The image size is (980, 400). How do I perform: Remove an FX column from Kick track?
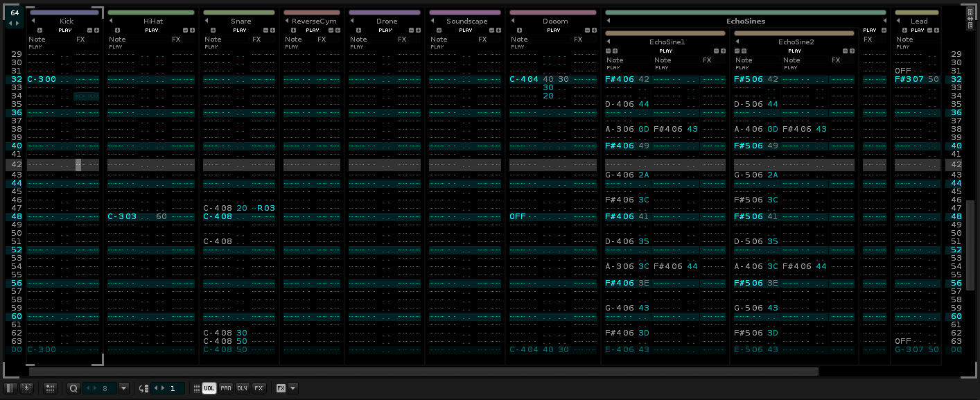pyautogui.click(x=90, y=31)
